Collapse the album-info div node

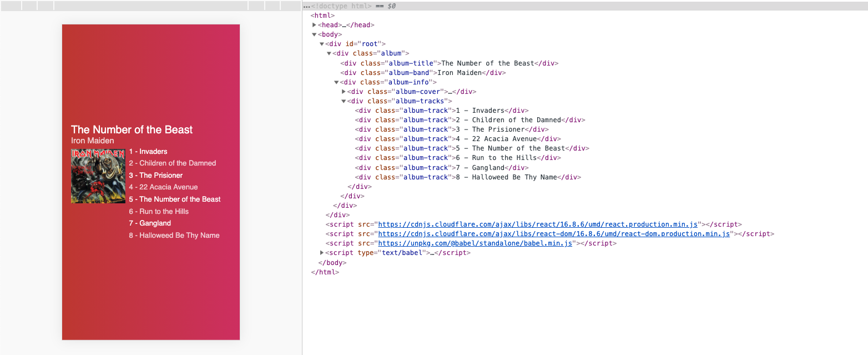coord(336,82)
